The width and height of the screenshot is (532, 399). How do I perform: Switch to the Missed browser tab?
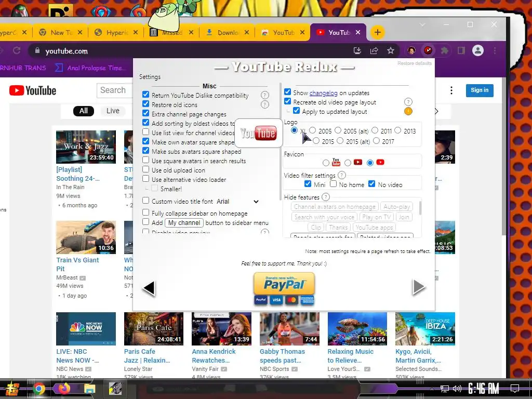pyautogui.click(x=172, y=32)
